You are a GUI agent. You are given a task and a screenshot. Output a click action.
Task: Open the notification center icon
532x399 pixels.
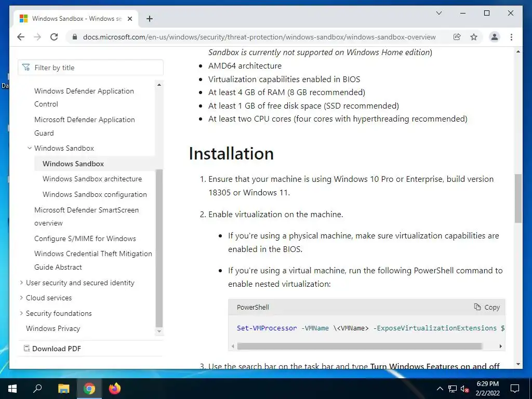tap(515, 389)
